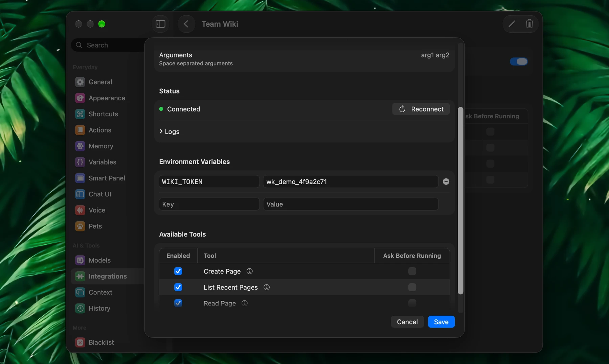This screenshot has width=609, height=364.
Task: Click the History clock icon
Action: (x=80, y=309)
